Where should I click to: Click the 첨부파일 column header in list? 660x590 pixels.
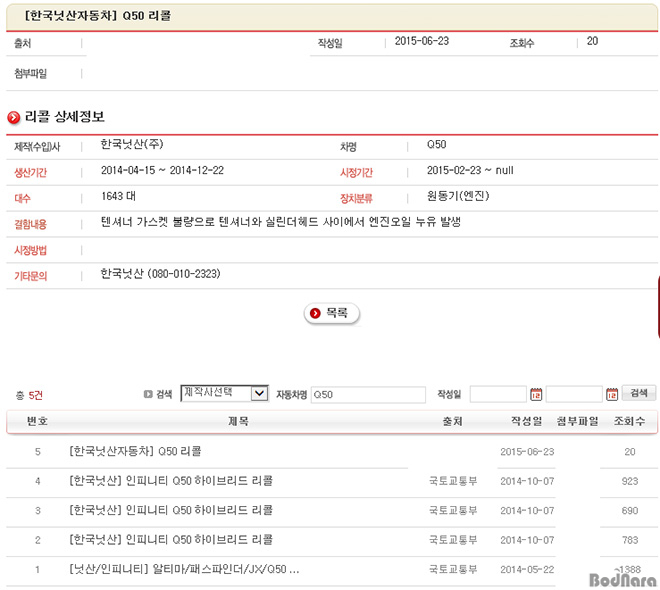(x=577, y=421)
